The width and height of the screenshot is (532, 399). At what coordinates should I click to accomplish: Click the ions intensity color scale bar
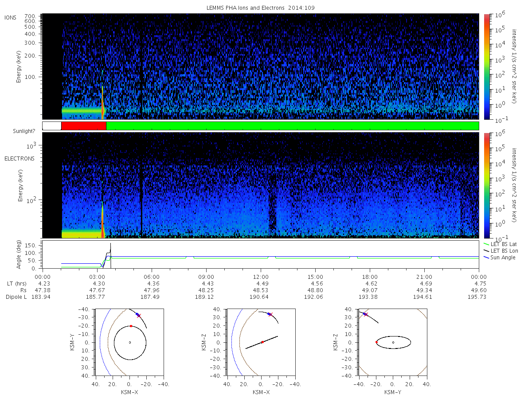point(486,66)
